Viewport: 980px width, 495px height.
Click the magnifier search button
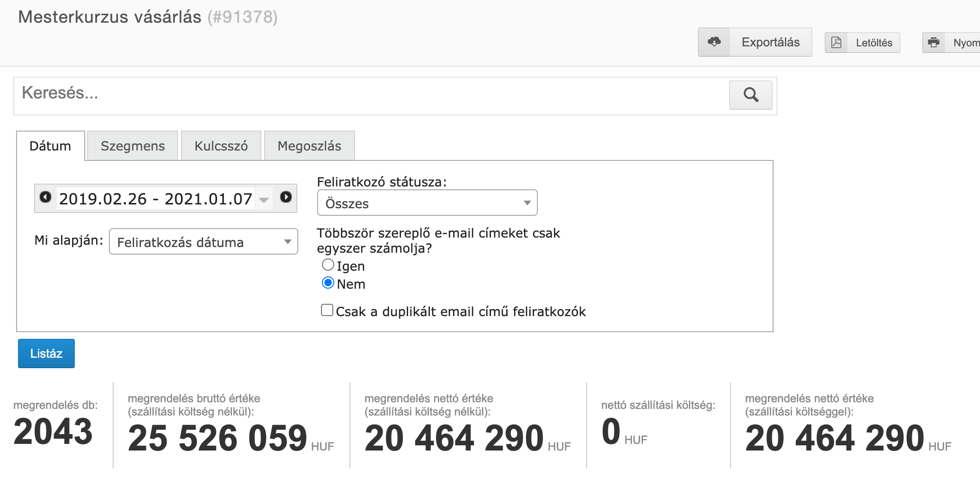751,95
